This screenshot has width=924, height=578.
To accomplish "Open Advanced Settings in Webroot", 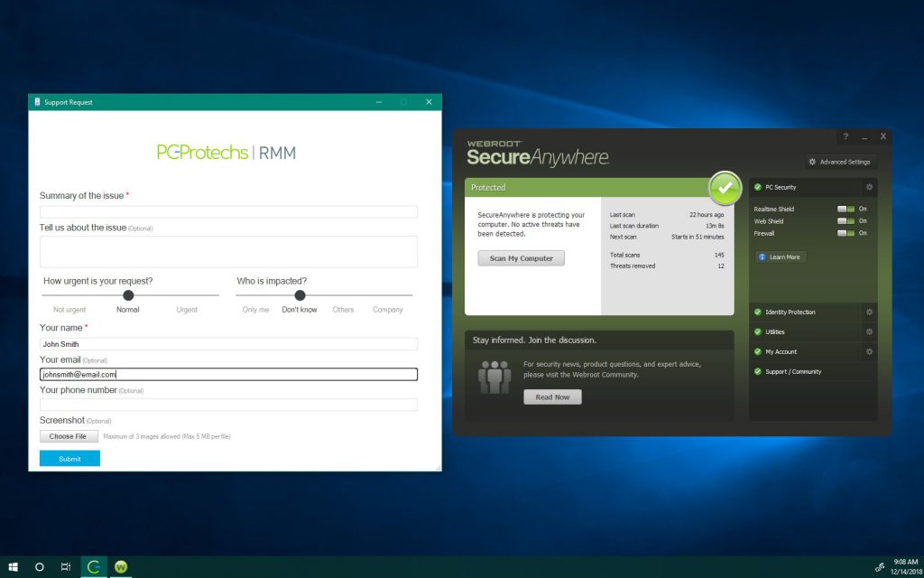I will [840, 162].
